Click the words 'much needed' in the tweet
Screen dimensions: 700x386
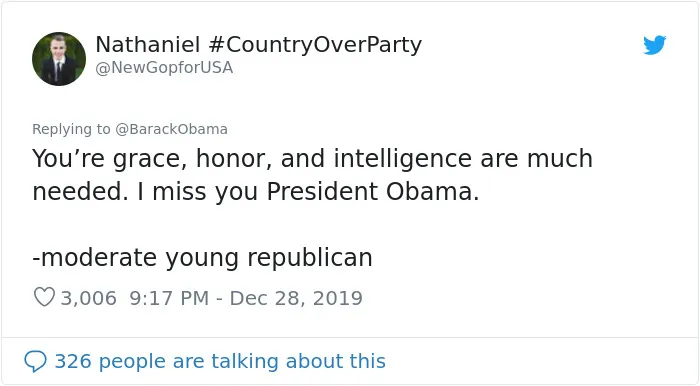pyautogui.click(x=312, y=175)
